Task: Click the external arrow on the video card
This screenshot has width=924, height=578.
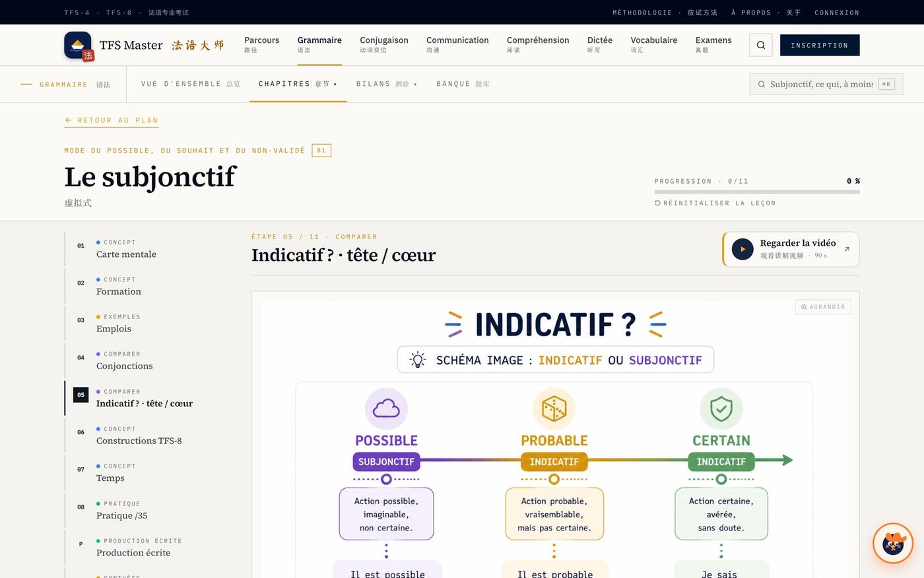Action: [847, 249]
